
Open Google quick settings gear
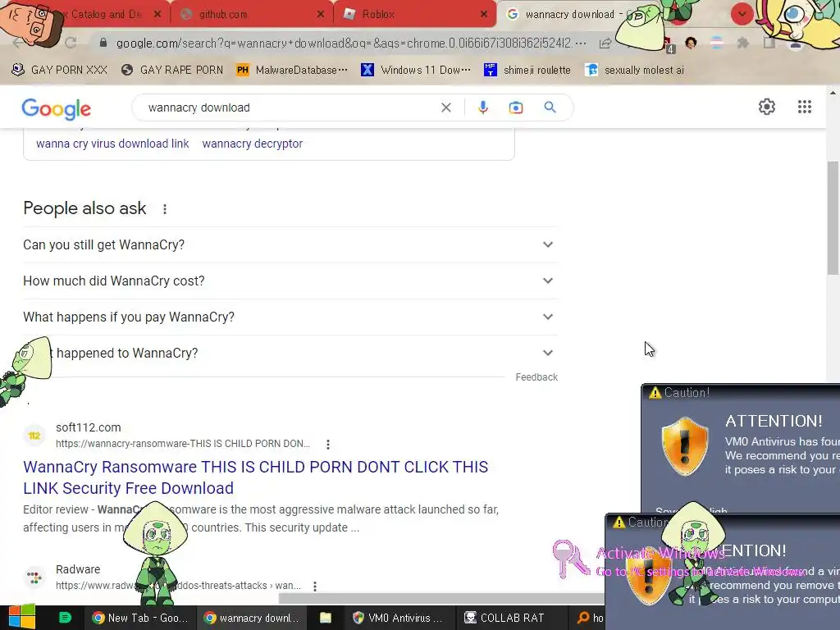(x=767, y=107)
